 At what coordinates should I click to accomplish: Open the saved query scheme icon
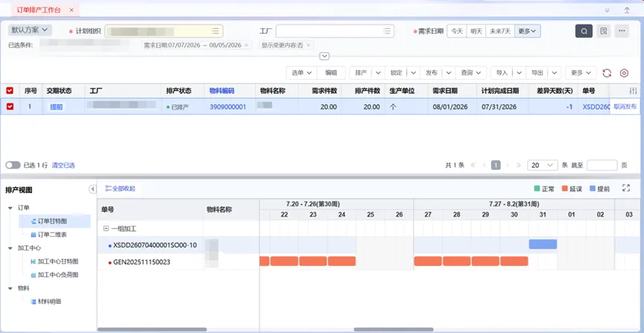(x=603, y=31)
